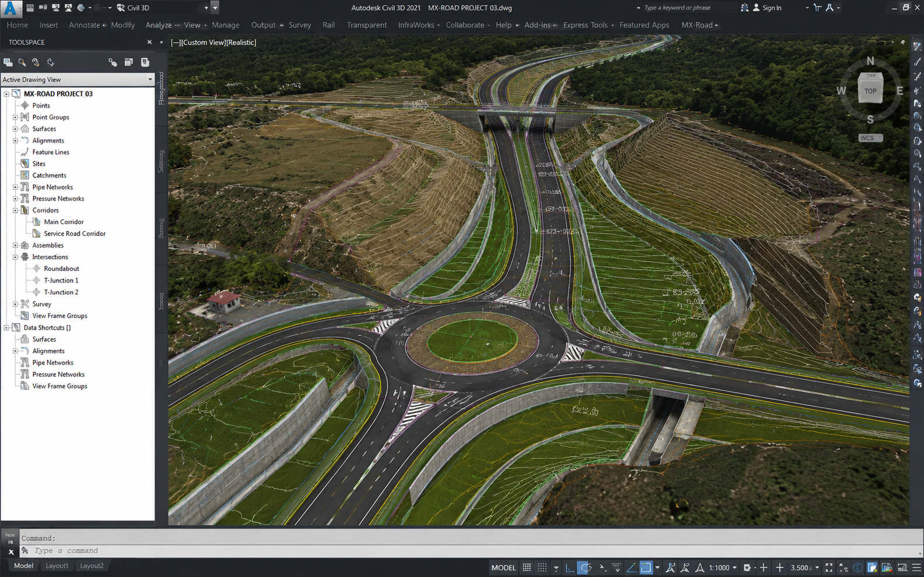
Task: Select Service Road Corridor in the tree
Action: [x=75, y=233]
